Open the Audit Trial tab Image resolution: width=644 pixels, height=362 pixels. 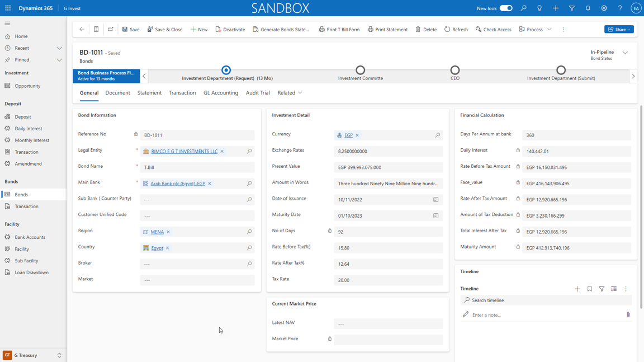pyautogui.click(x=258, y=93)
